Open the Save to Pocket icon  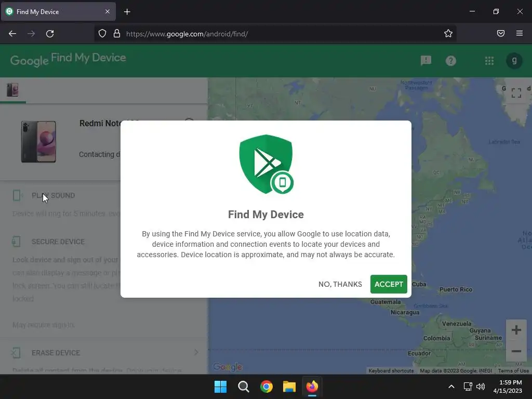pyautogui.click(x=501, y=33)
